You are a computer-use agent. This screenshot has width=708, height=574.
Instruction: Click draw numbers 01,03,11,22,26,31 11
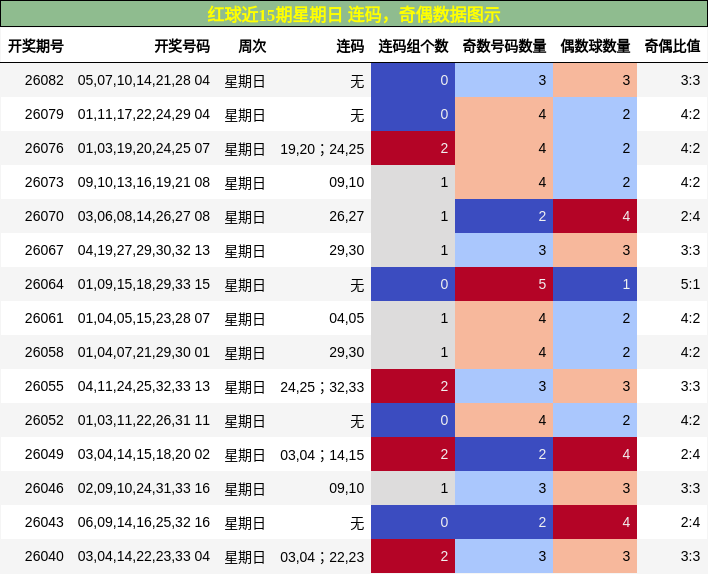144,420
